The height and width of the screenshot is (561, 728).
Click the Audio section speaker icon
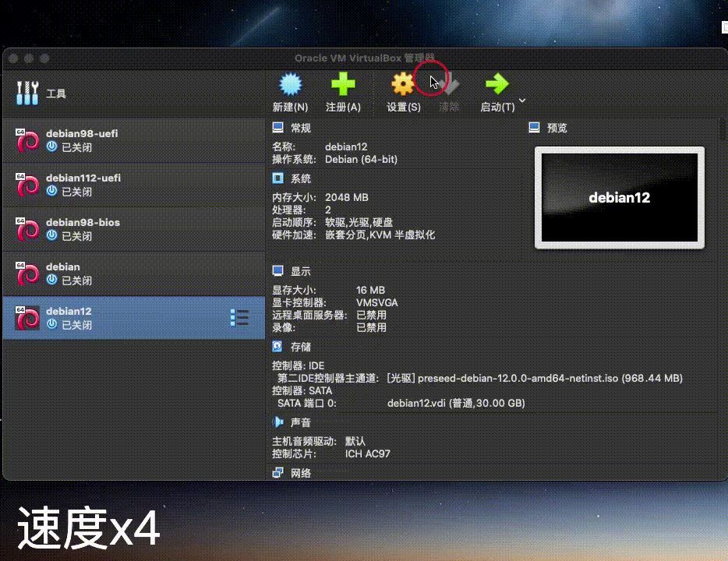coord(277,422)
